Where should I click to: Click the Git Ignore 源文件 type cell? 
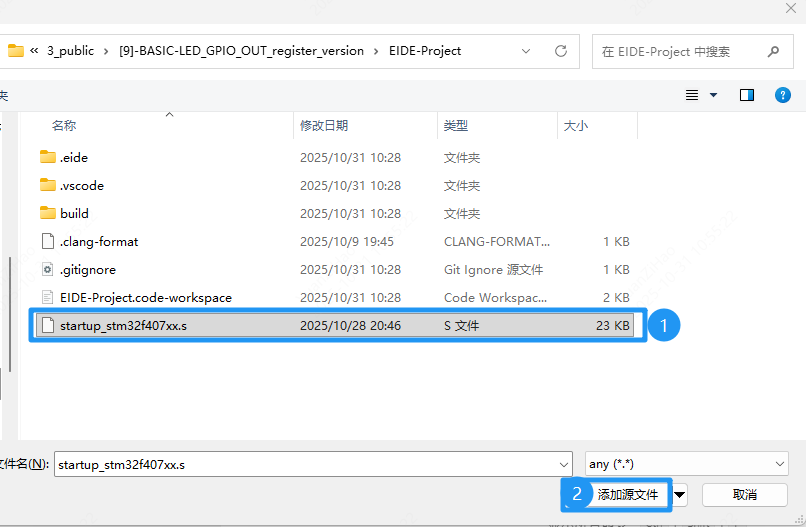point(493,269)
